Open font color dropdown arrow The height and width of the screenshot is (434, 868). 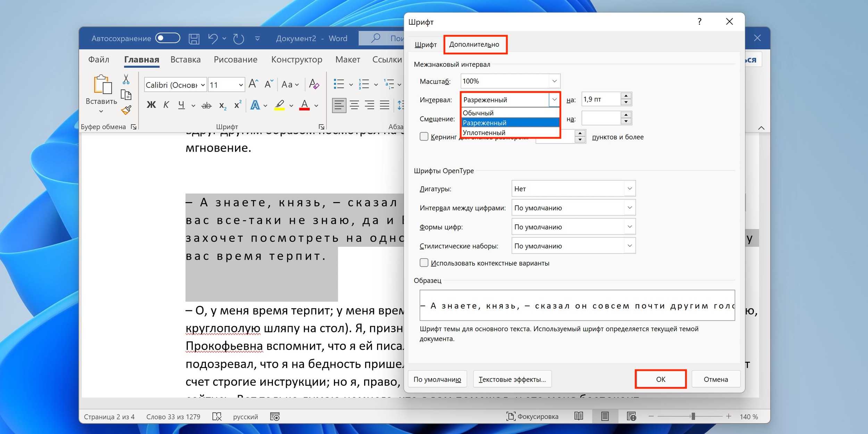pyautogui.click(x=316, y=106)
